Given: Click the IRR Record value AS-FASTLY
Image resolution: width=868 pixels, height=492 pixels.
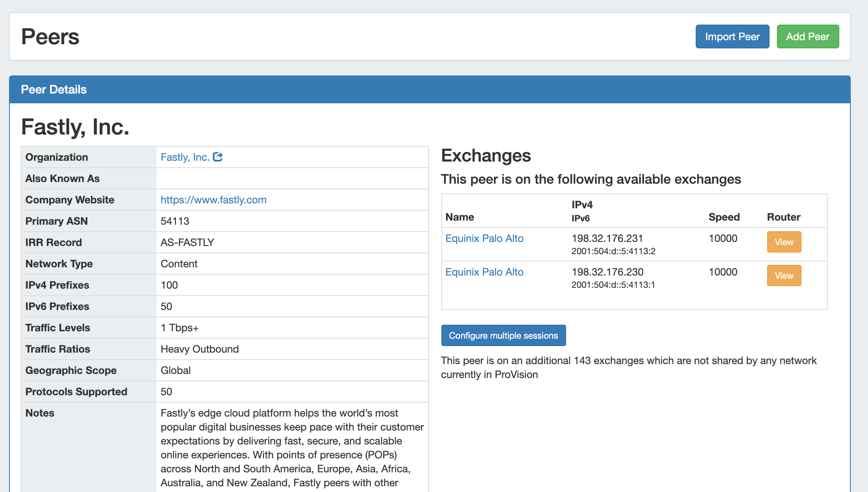Looking at the screenshot, I should pyautogui.click(x=187, y=243).
